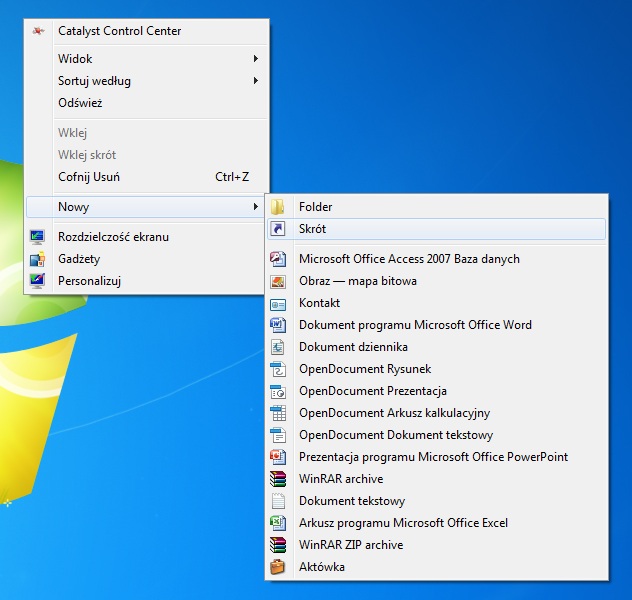The width and height of the screenshot is (632, 600).
Task: Click the Rozdzielczość ekranu monitor icon
Action: 37,237
